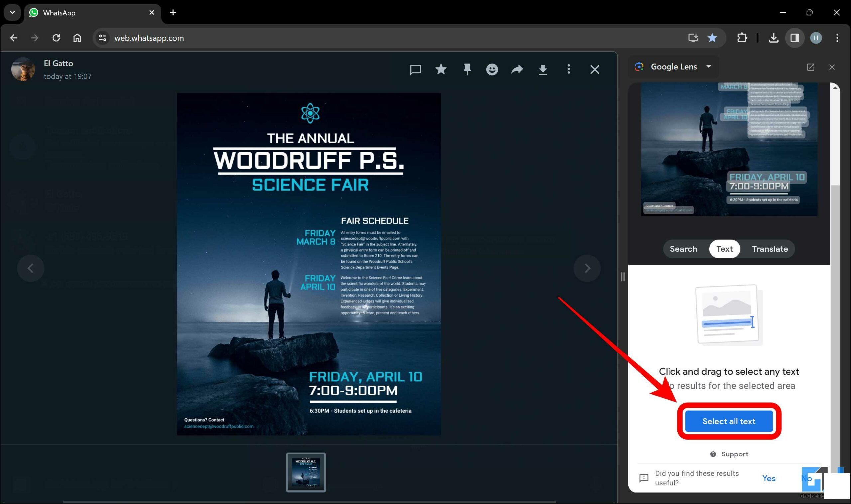Click the science fair image thumbnail
The image size is (851, 504).
coord(306,472)
